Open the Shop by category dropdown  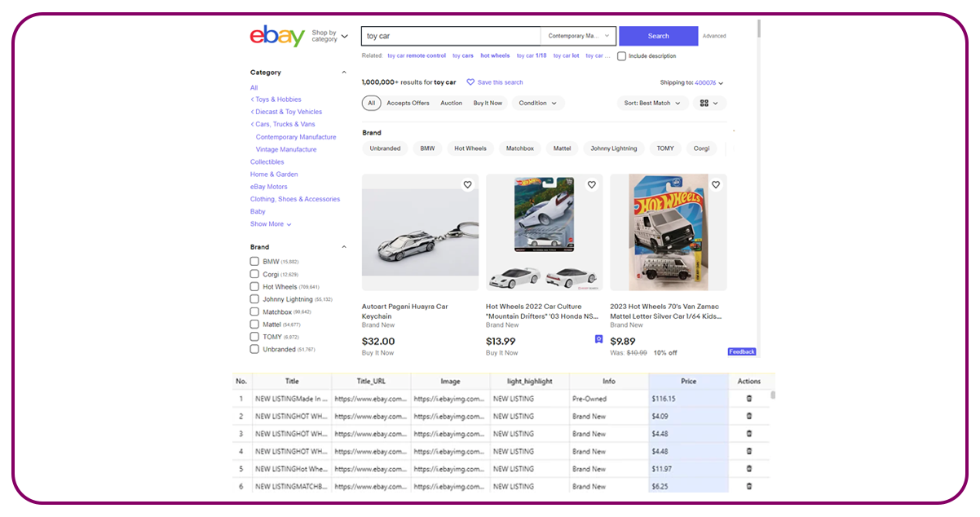tap(329, 36)
